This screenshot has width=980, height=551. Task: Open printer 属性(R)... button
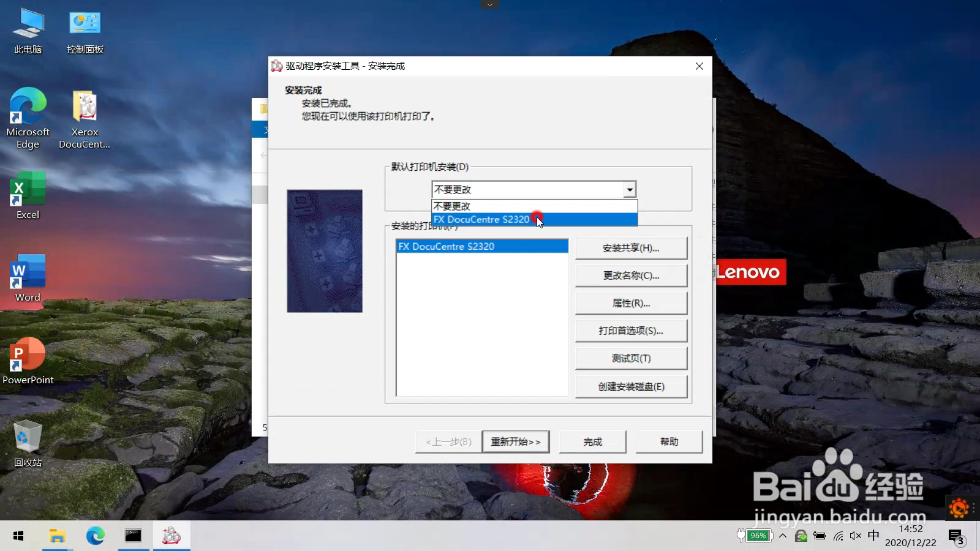[631, 303]
